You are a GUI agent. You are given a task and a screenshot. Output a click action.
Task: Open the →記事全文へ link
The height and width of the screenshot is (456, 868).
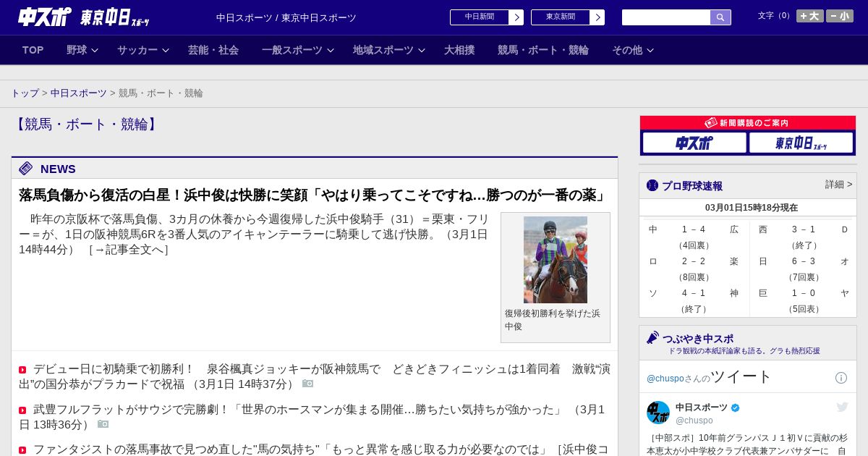click(129, 250)
